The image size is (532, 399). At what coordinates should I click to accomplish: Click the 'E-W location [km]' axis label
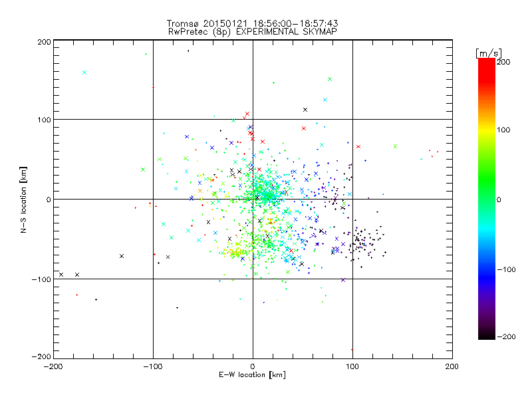click(253, 375)
